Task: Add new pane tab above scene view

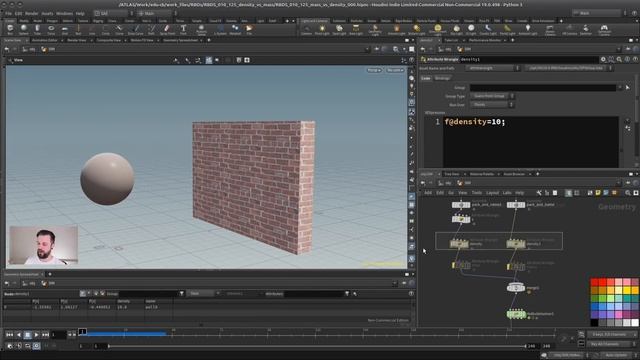Action: click(209, 40)
